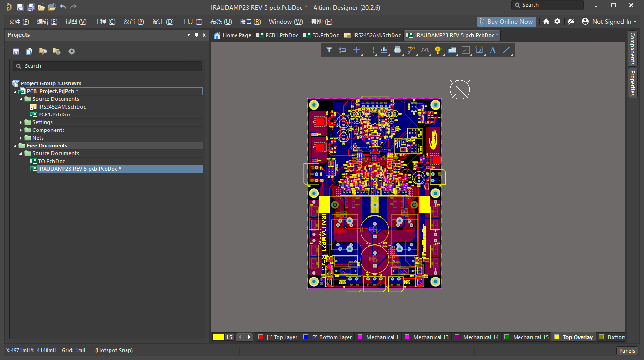Collapse Source Documents under Free Documents
This screenshot has width=644, height=360.
[21, 153]
